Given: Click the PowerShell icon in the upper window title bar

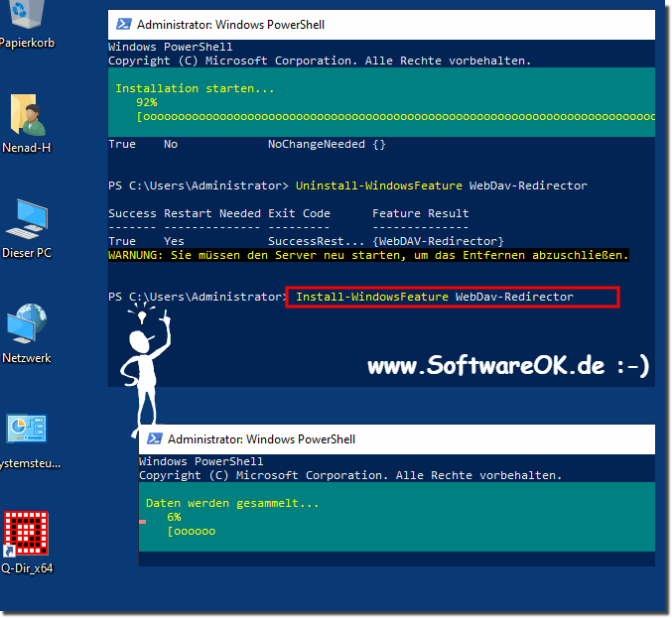Looking at the screenshot, I should [x=124, y=24].
